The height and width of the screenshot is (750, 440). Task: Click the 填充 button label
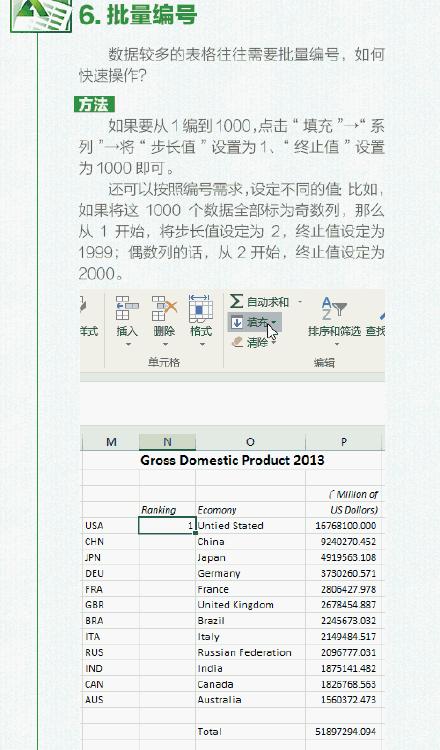pyautogui.click(x=257, y=322)
